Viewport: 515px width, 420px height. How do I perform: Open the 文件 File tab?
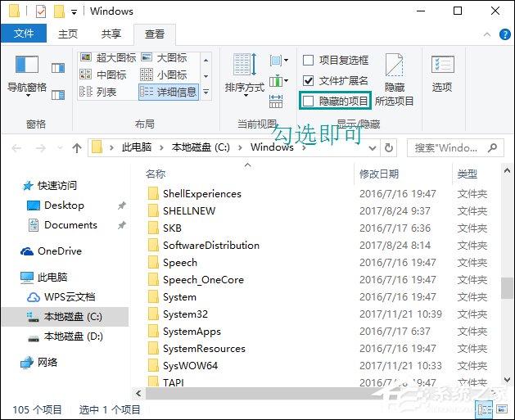coord(24,34)
